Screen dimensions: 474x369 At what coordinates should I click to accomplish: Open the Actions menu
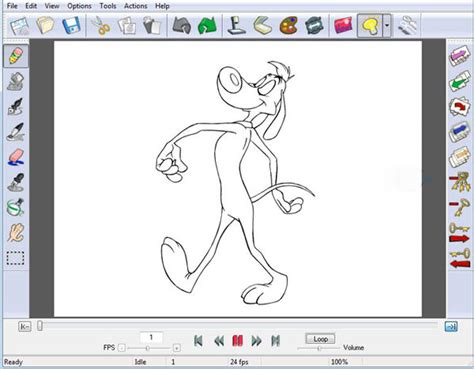pos(135,6)
